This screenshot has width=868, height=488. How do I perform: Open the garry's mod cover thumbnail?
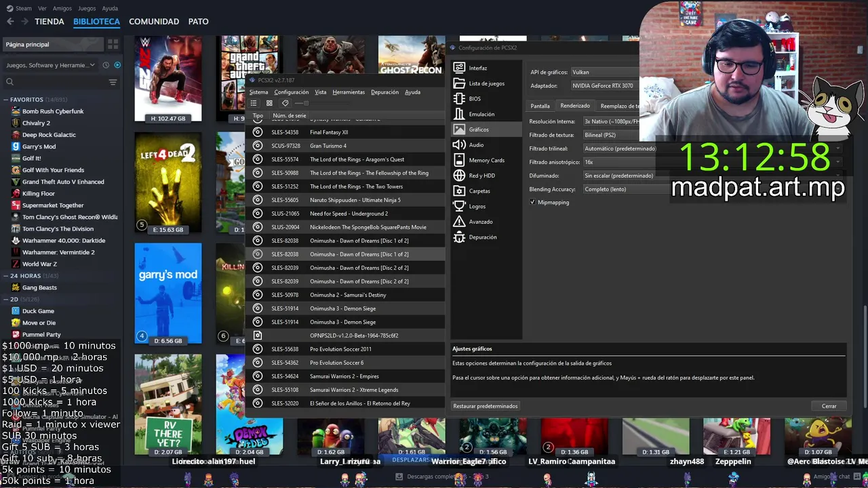[x=168, y=294]
